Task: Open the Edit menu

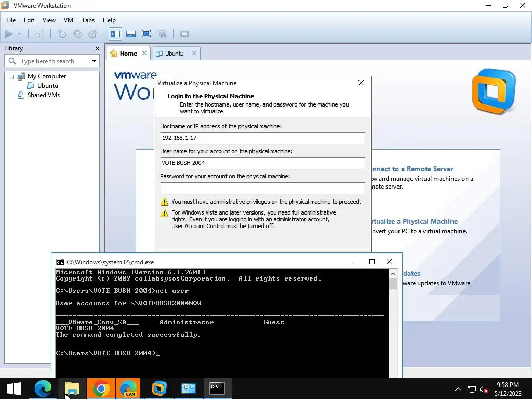Action: point(29,20)
